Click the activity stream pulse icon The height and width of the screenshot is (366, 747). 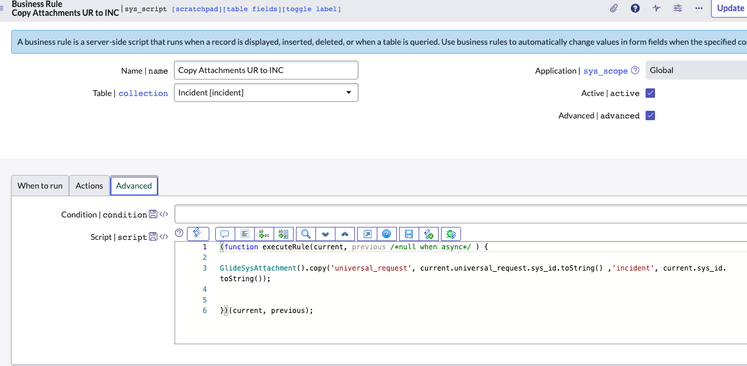tap(656, 8)
